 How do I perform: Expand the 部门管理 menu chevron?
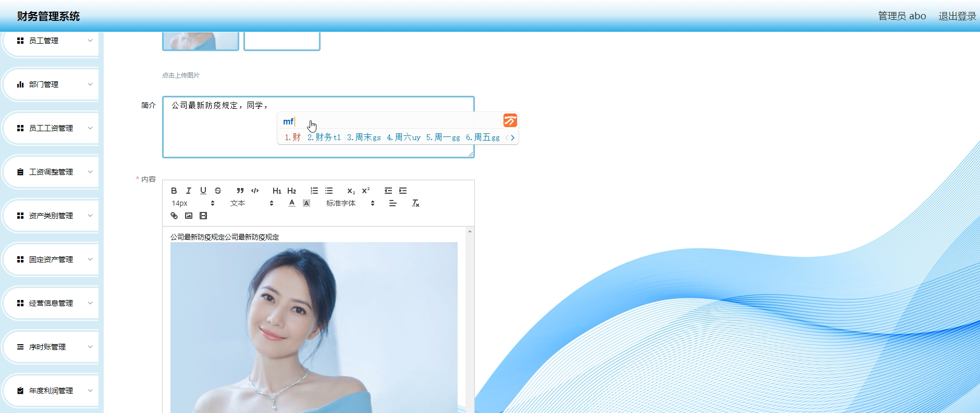coord(90,84)
